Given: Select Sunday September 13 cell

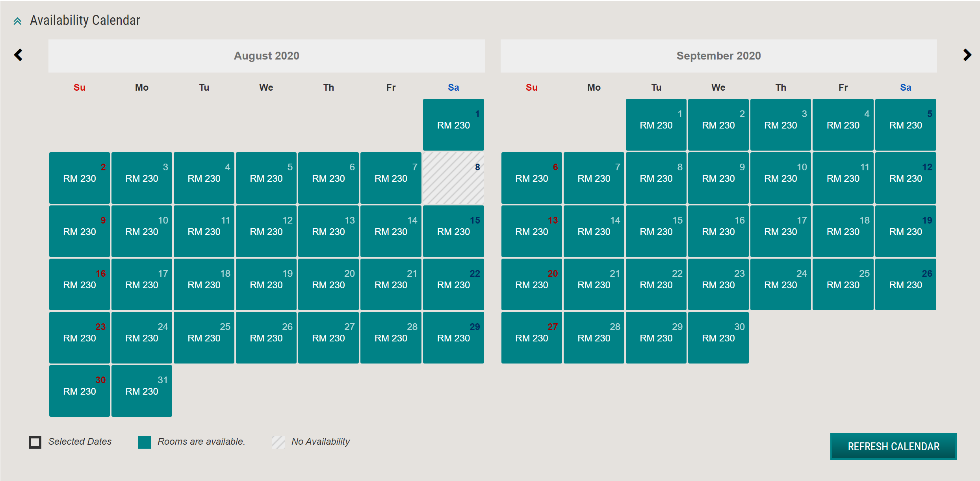Looking at the screenshot, I should 531,231.
